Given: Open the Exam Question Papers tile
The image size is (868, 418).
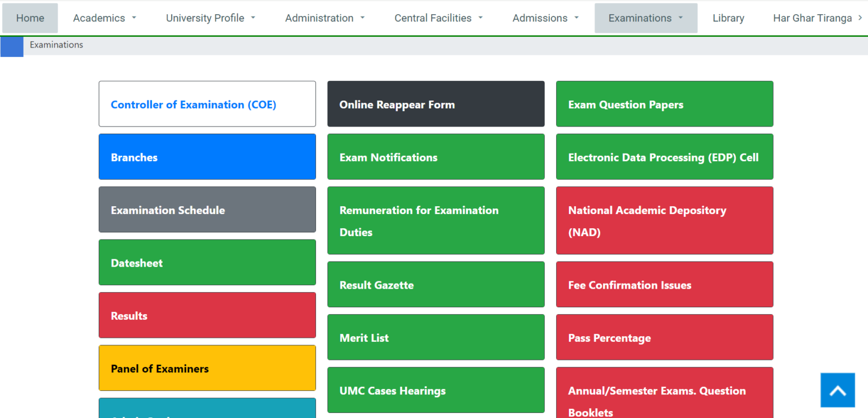Looking at the screenshot, I should tap(664, 104).
